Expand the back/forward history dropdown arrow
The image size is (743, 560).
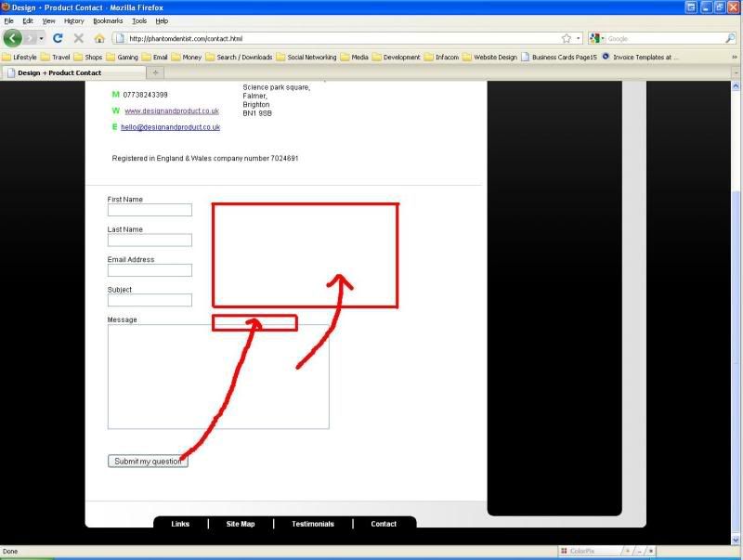pos(41,38)
